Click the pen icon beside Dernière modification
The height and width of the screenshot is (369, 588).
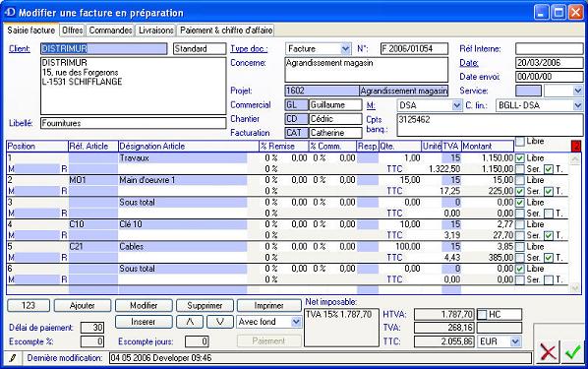pyautogui.click(x=13, y=358)
